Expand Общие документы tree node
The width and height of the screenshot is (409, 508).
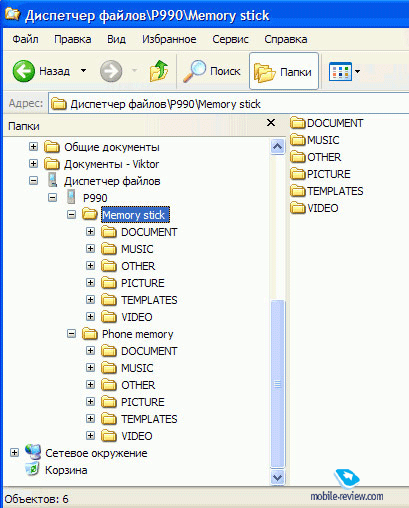tap(33, 146)
